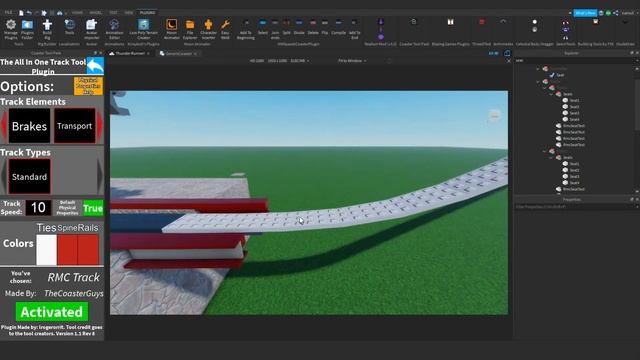
Task: Pick the white Ties color swatch
Action: (x=47, y=249)
